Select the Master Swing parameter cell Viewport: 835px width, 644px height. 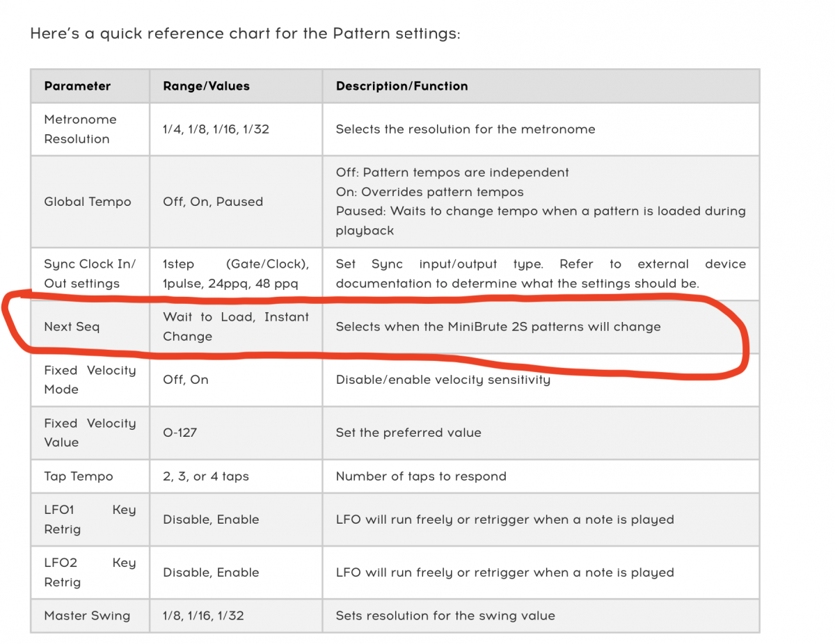90,615
